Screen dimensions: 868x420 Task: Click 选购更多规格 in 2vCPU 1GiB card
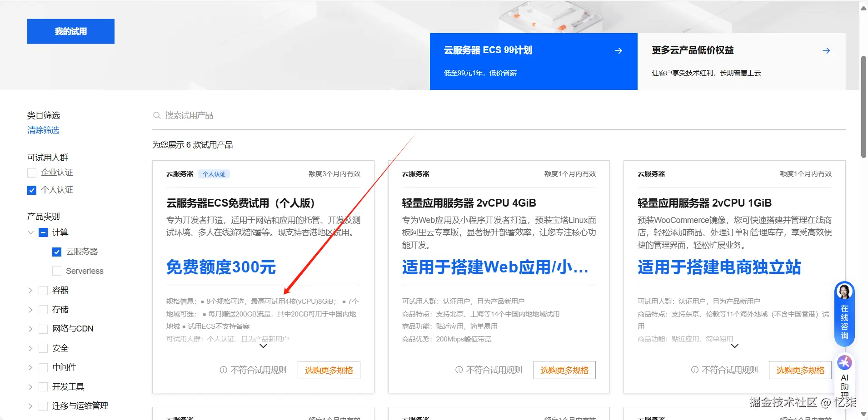tap(800, 370)
